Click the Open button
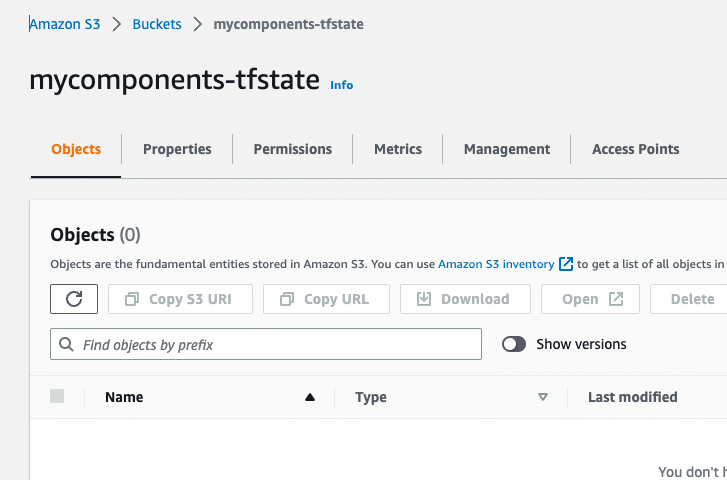 coord(590,299)
